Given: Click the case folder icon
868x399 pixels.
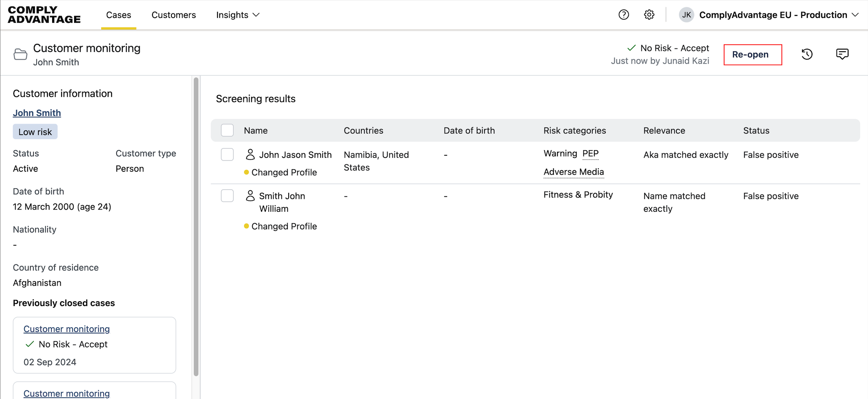Looking at the screenshot, I should (x=20, y=55).
